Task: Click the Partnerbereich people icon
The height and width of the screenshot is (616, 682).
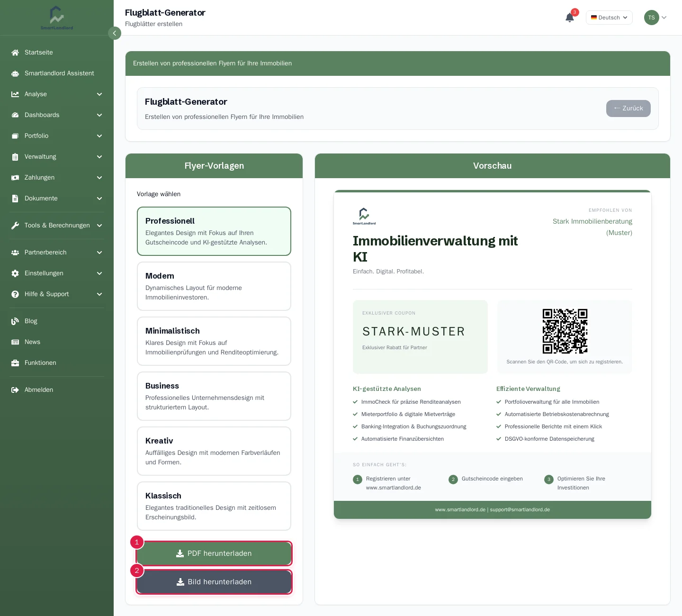Action: pyautogui.click(x=15, y=253)
